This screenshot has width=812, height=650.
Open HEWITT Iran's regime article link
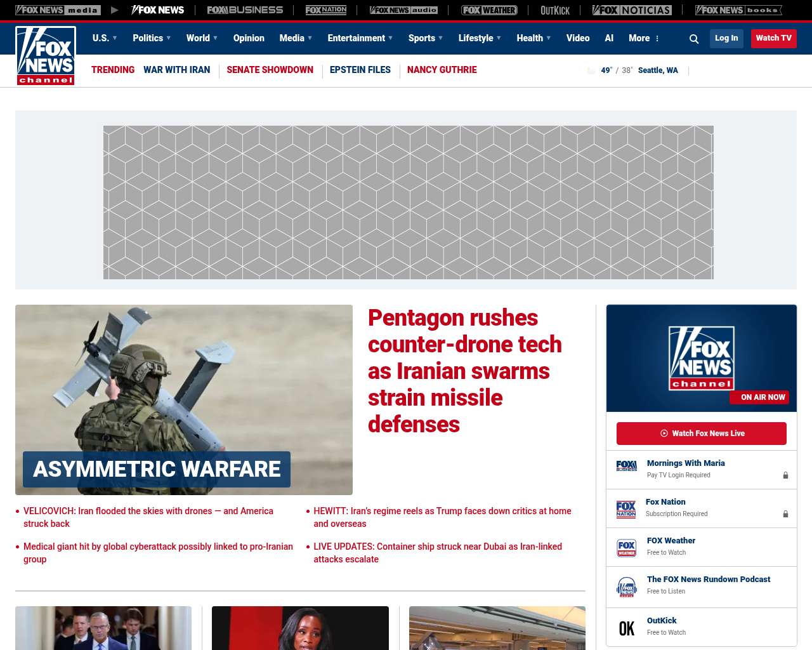442,517
